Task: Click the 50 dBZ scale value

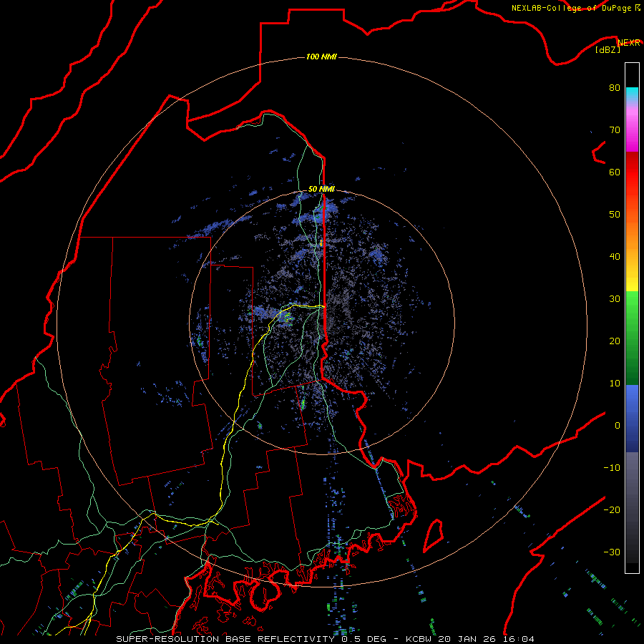Action: (615, 214)
